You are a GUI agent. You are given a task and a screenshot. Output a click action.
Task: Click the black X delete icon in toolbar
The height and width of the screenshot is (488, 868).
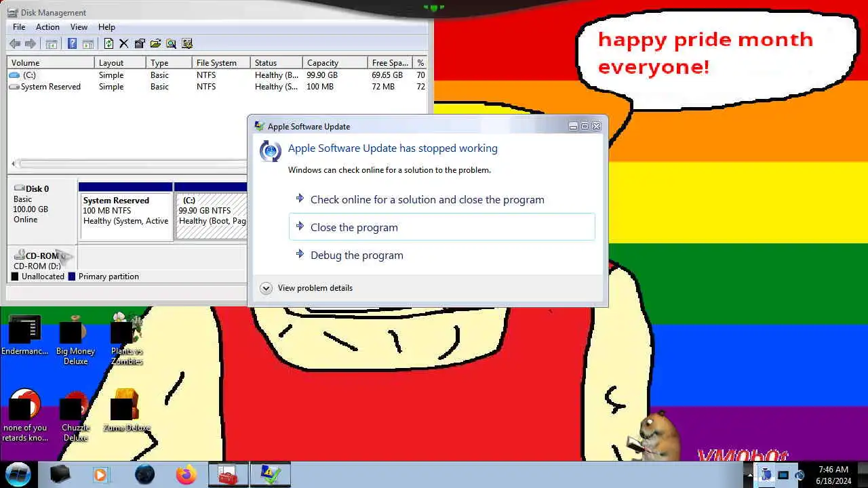click(x=123, y=43)
